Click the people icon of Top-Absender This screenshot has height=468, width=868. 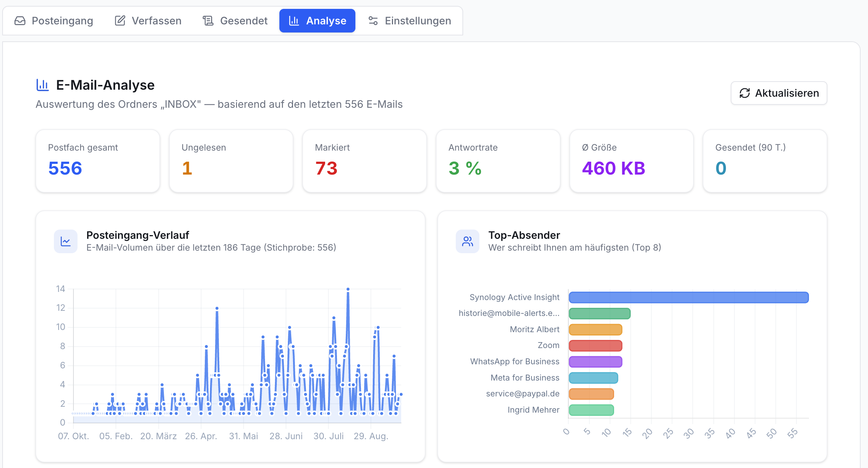(468, 241)
